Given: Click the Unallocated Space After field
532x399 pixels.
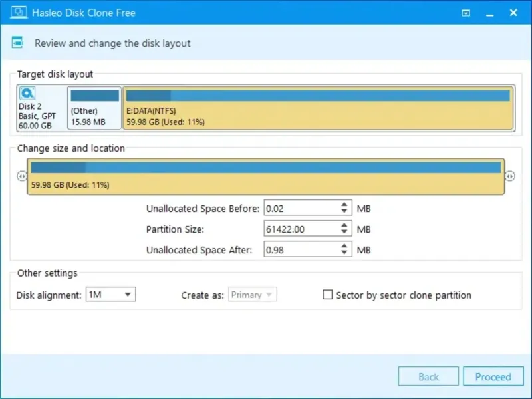Looking at the screenshot, I should pyautogui.click(x=301, y=250).
